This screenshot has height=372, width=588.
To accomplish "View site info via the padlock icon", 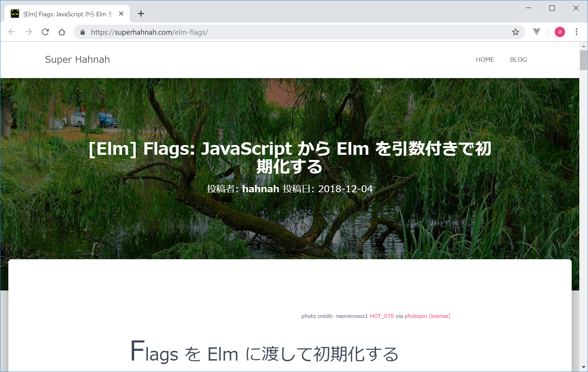I will tap(83, 32).
